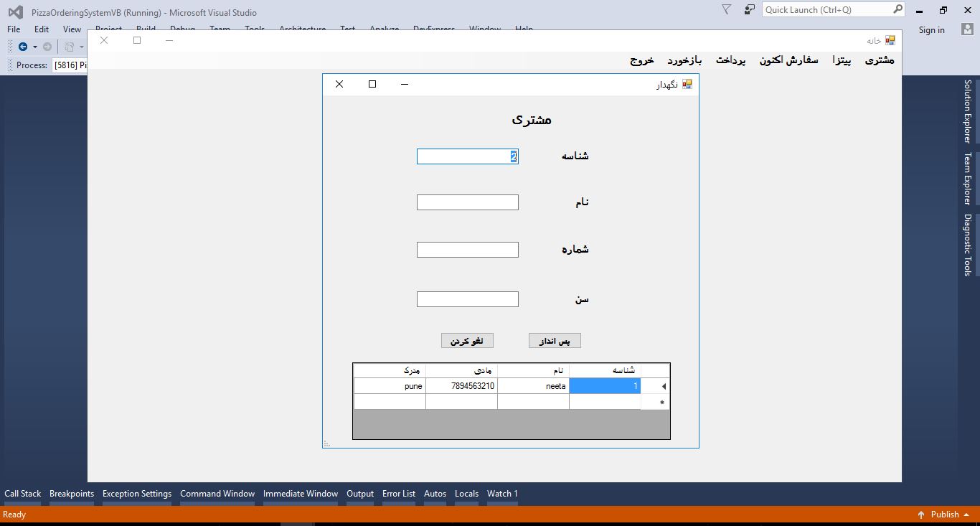Screen dimensions: 980x526
Task: Click Sign in link
Action: click(x=932, y=29)
